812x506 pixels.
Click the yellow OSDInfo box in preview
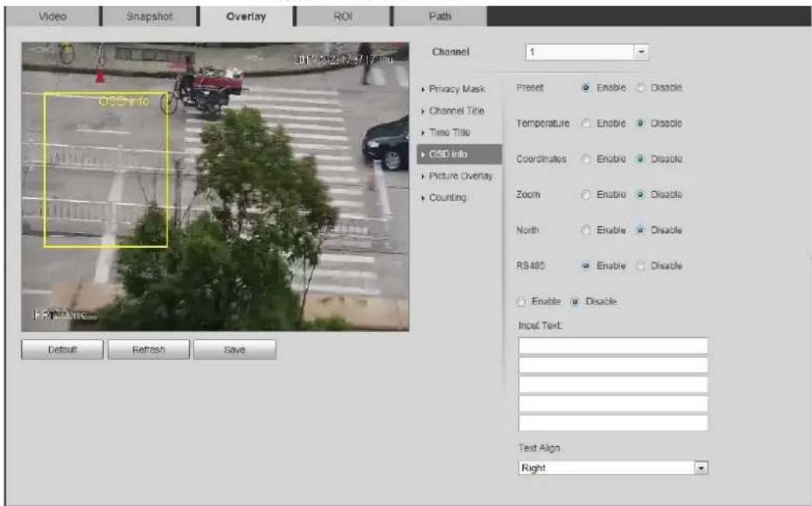point(106,170)
